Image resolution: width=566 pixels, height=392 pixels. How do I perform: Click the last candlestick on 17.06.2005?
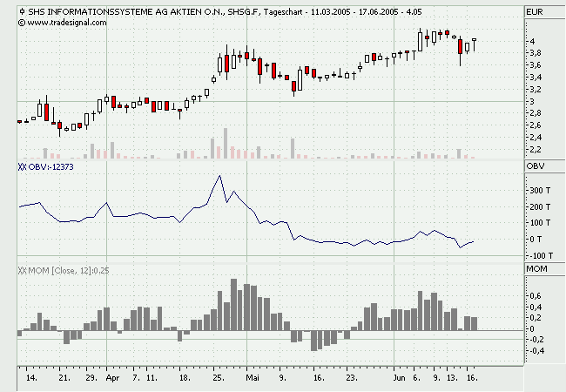[x=474, y=44]
